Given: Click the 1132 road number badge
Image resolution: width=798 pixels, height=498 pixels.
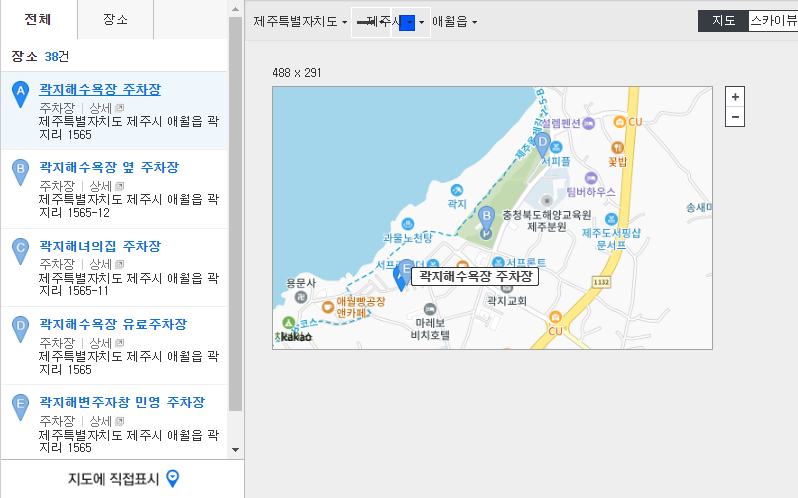Looking at the screenshot, I should [601, 282].
